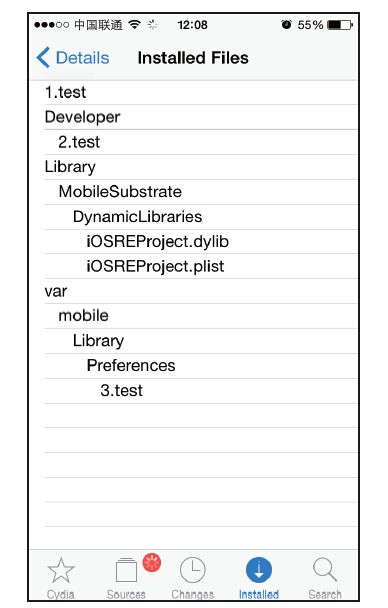Select the 3.test file entry

click(x=201, y=390)
